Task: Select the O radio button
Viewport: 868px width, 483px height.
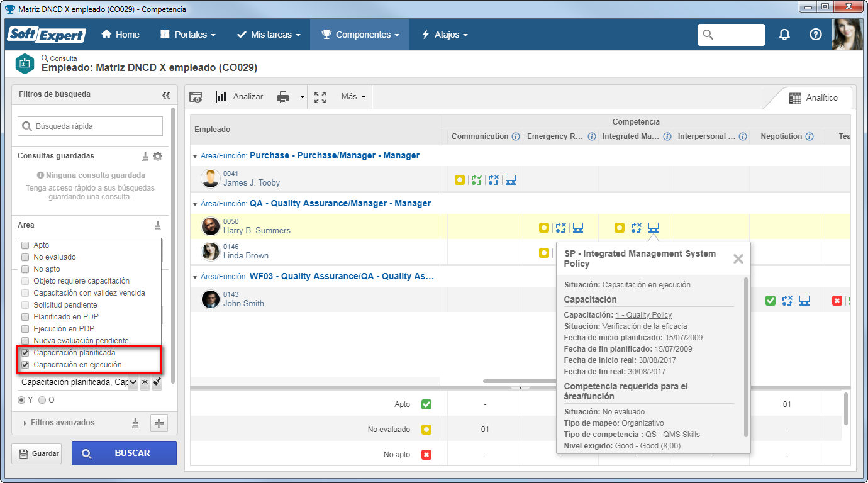Action: (x=42, y=400)
